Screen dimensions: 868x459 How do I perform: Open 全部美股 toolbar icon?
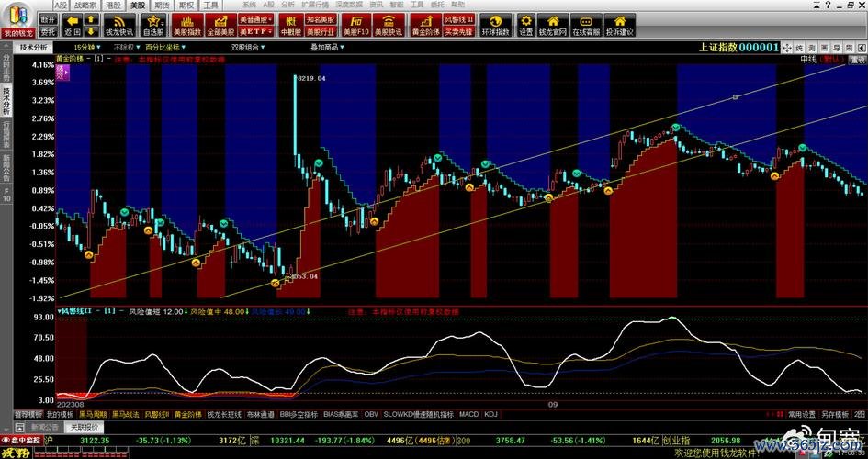(x=220, y=26)
